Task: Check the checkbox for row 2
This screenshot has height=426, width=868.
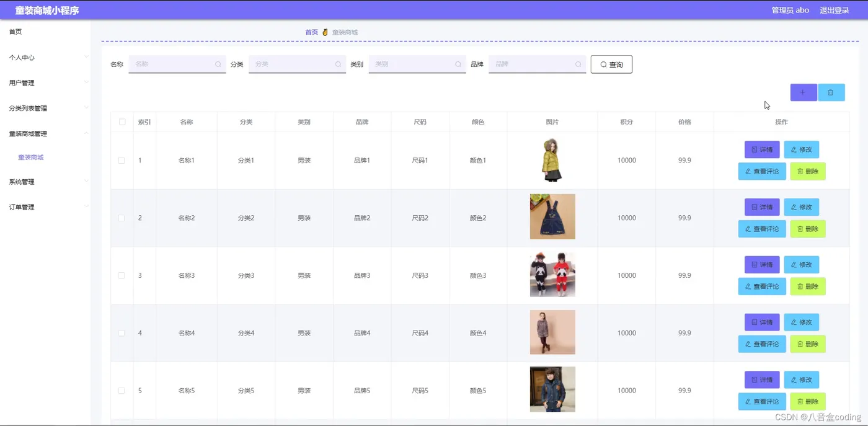Action: (122, 218)
